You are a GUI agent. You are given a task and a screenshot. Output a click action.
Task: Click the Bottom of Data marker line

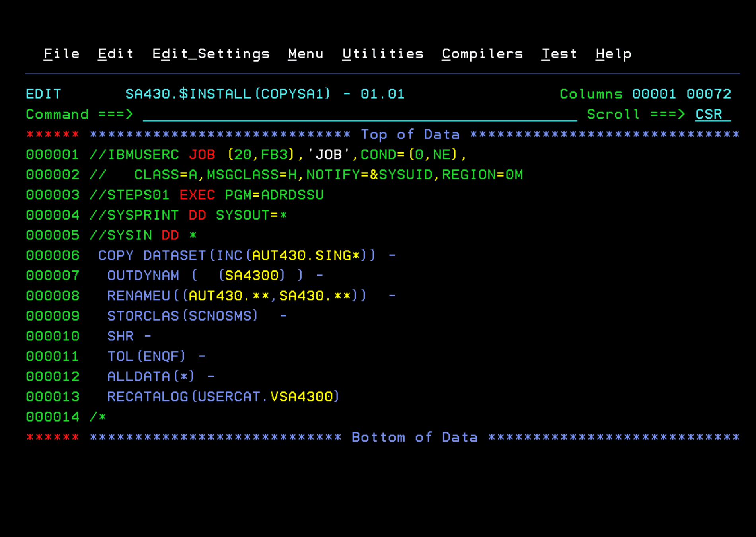414,437
